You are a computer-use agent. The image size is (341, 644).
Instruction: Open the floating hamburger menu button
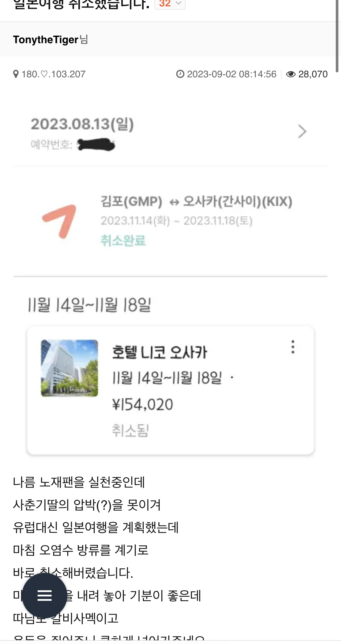[x=45, y=596]
